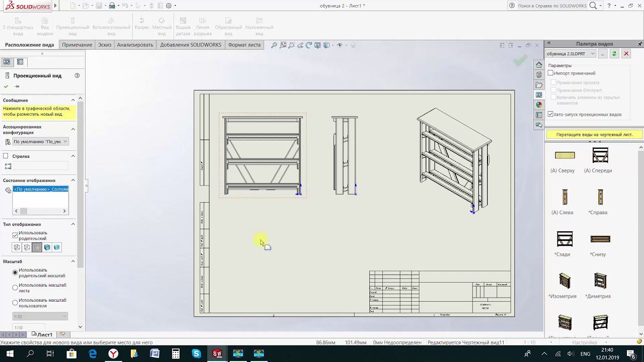Image resolution: width=644 pixels, height=362 pixels.
Task: Select Использовать родительский масштаб radio button
Action: point(15,273)
